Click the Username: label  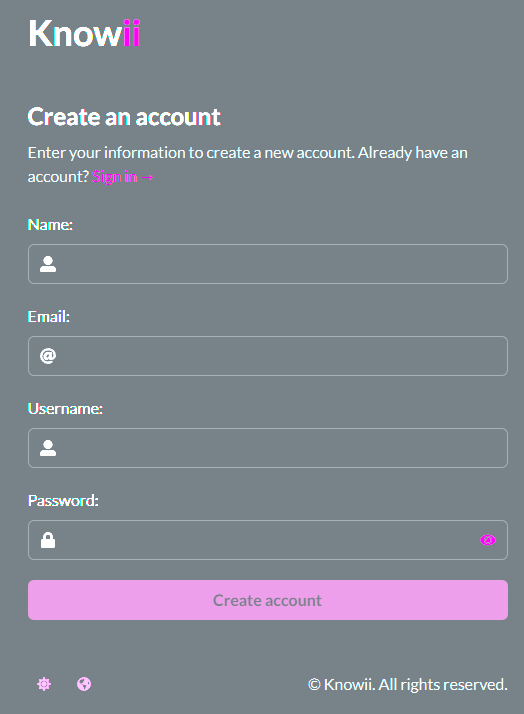65,408
